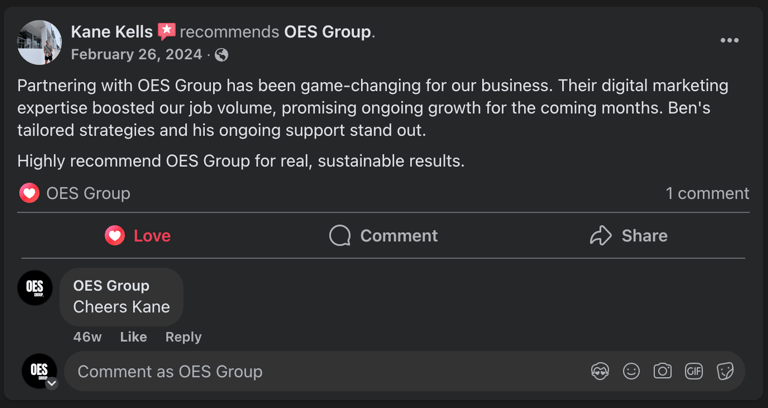Switch commenting identity via avatar dropdown arrow
768x408 pixels.
[x=51, y=383]
